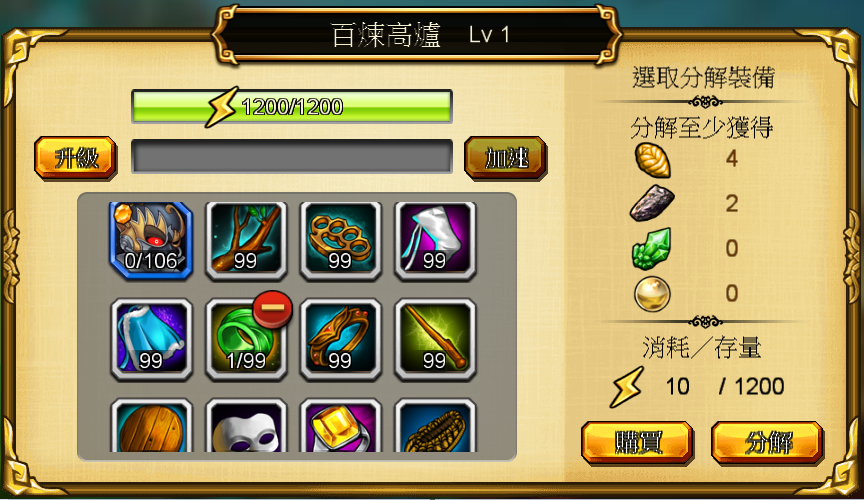
Task: Tap the 分解 decompose button
Action: (x=768, y=442)
